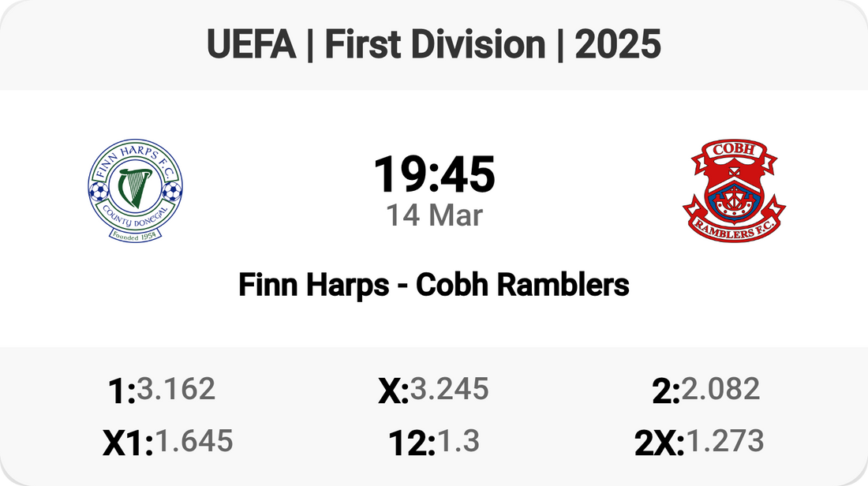Select double chance X1 odds 1.645
The height and width of the screenshot is (486, 868).
point(194,441)
